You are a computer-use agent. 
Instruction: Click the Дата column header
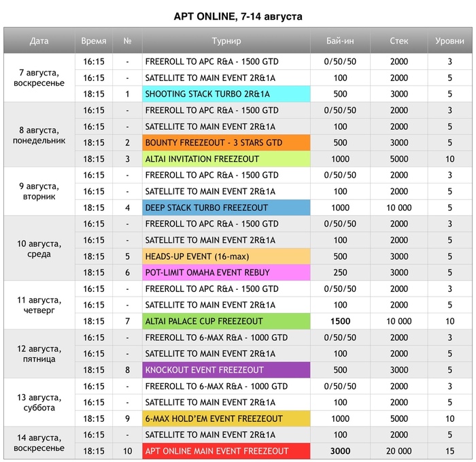(x=39, y=41)
